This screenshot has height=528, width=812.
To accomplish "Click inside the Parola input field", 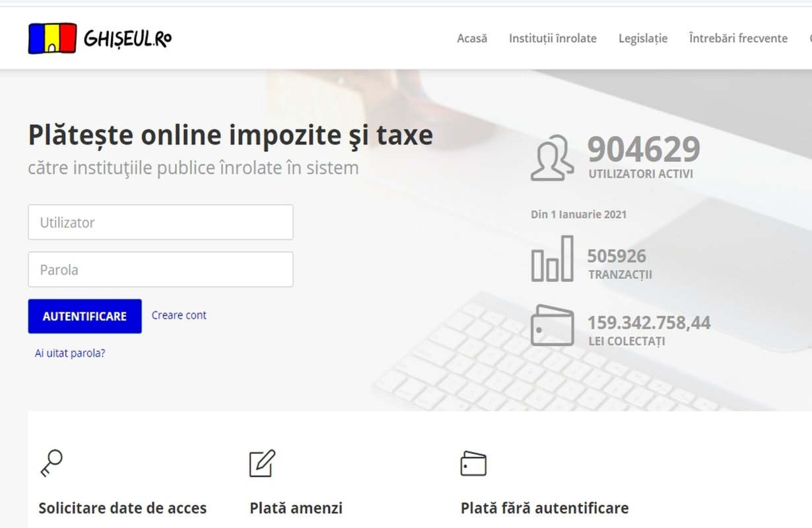I will tap(160, 269).
